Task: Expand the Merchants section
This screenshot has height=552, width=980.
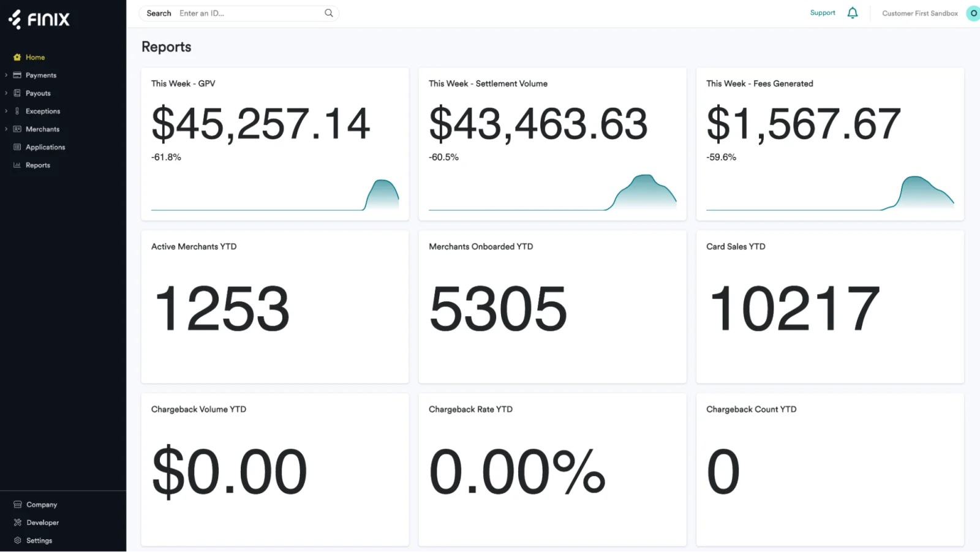Action: [x=6, y=129]
